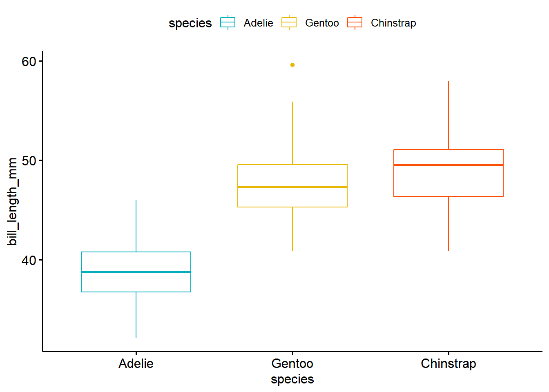Click the "species" x-axis title below plot

point(292,379)
